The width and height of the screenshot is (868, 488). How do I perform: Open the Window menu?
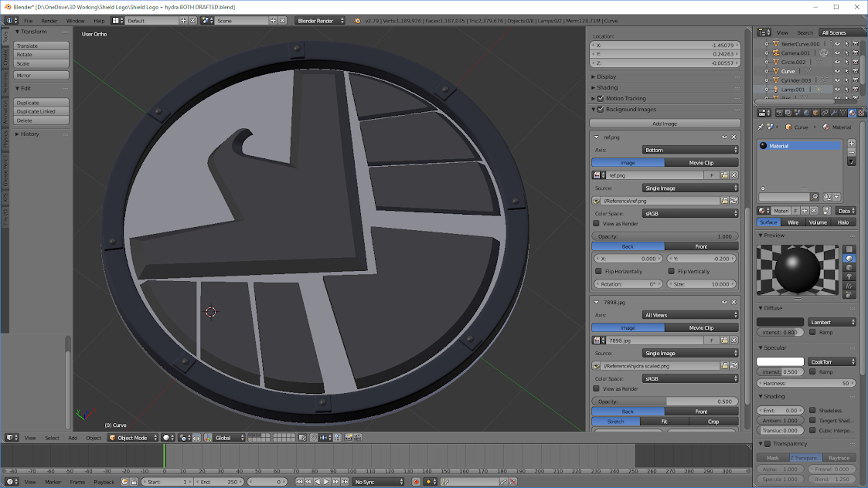[75, 21]
